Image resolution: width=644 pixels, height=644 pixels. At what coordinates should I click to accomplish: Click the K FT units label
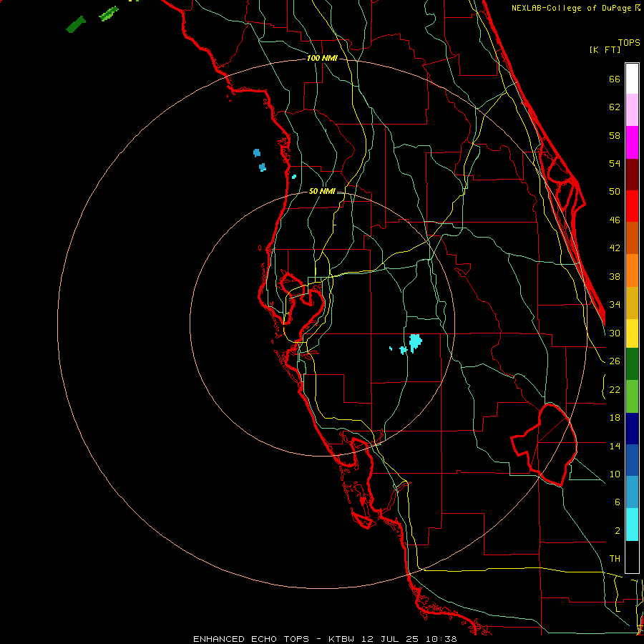click(x=605, y=49)
